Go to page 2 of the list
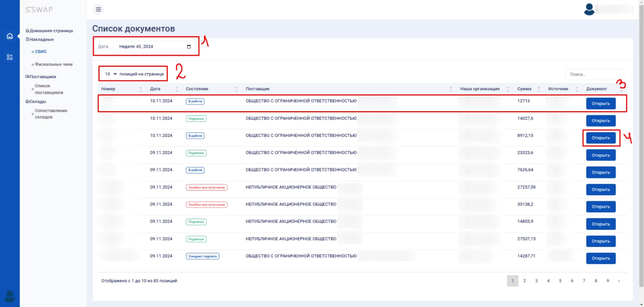The width and height of the screenshot is (644, 307). coord(525,281)
